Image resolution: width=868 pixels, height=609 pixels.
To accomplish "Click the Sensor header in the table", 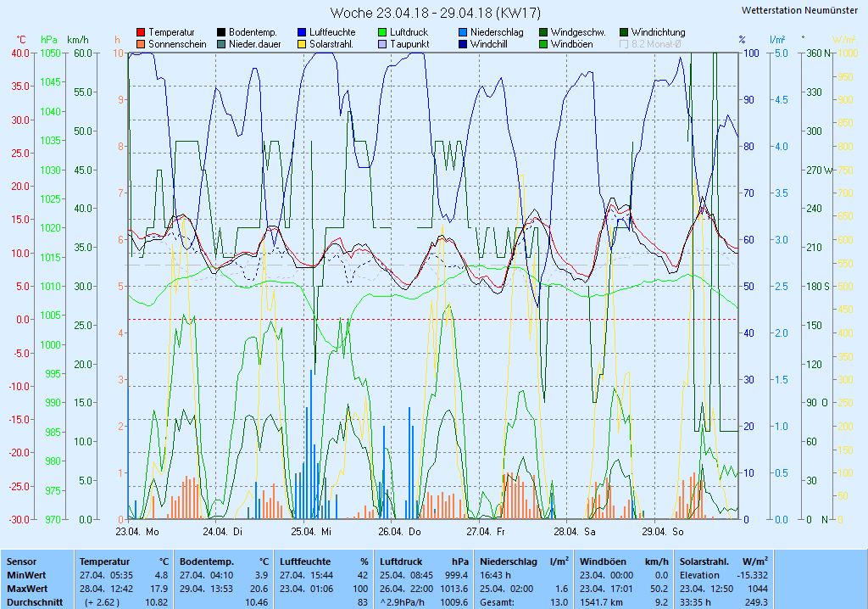I will [21, 562].
